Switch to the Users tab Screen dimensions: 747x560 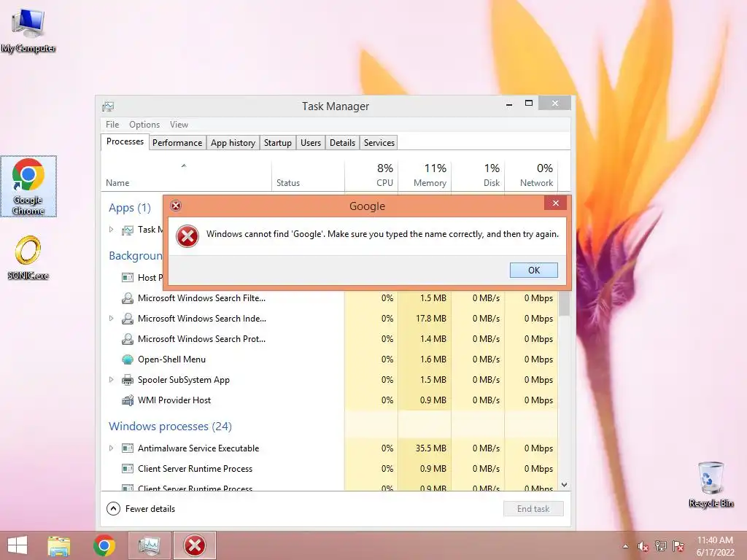[x=311, y=143]
